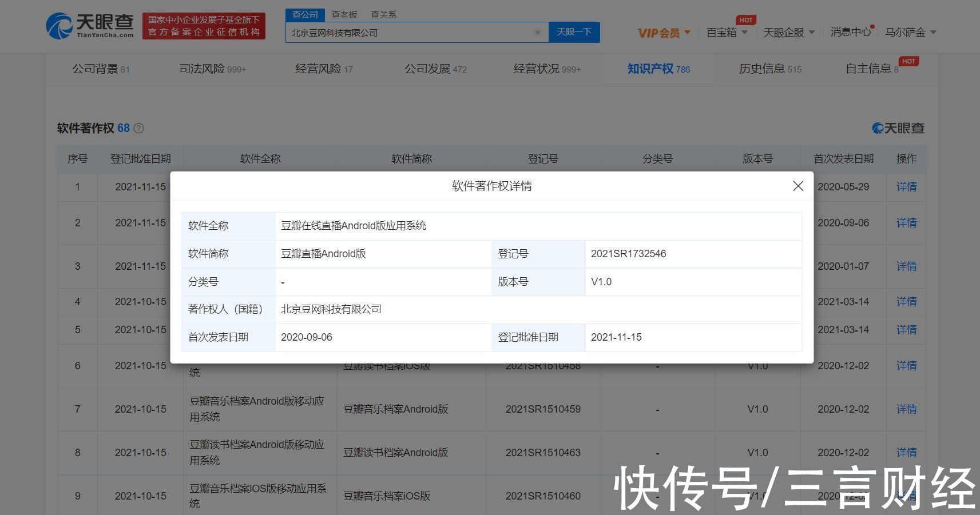The height and width of the screenshot is (515, 980).
Task: Click the 2021-11-15 approval date in the dialog
Action: pos(616,337)
